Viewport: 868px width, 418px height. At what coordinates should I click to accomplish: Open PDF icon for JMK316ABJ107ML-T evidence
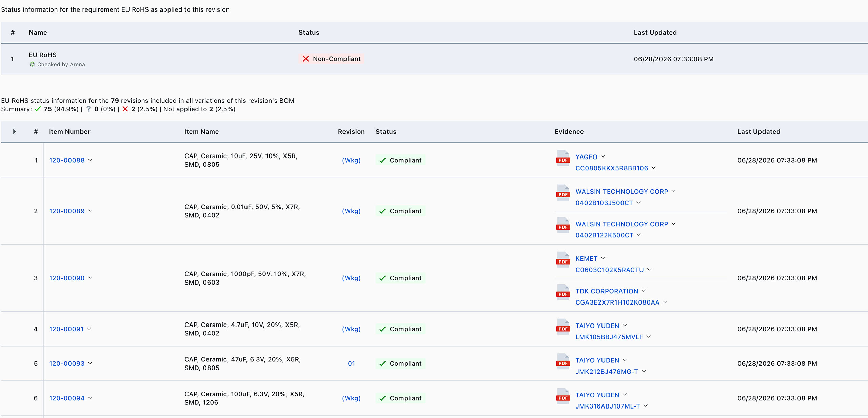(563, 396)
